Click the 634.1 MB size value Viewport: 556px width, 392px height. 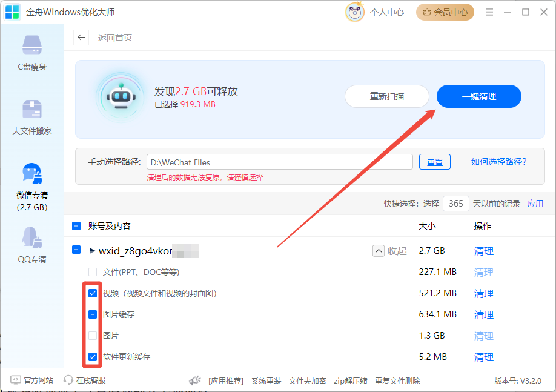437,314
